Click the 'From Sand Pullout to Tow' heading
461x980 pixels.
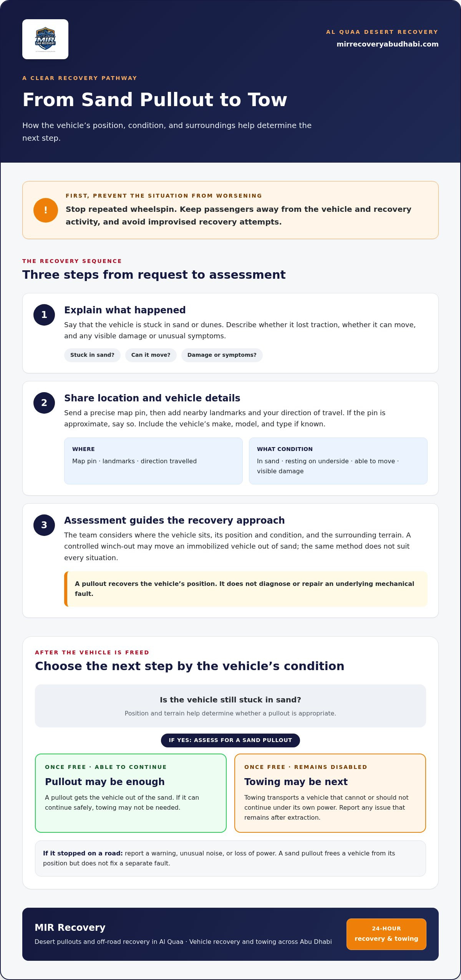[155, 100]
